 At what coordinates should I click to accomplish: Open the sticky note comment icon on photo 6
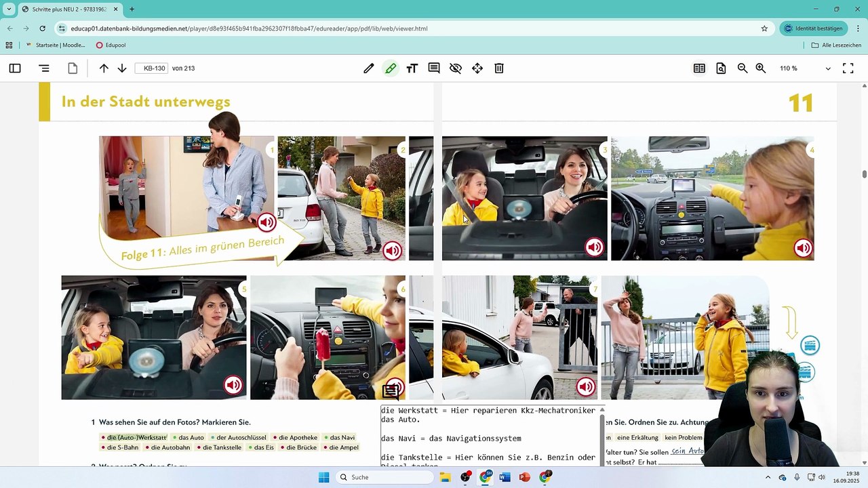coord(391,391)
